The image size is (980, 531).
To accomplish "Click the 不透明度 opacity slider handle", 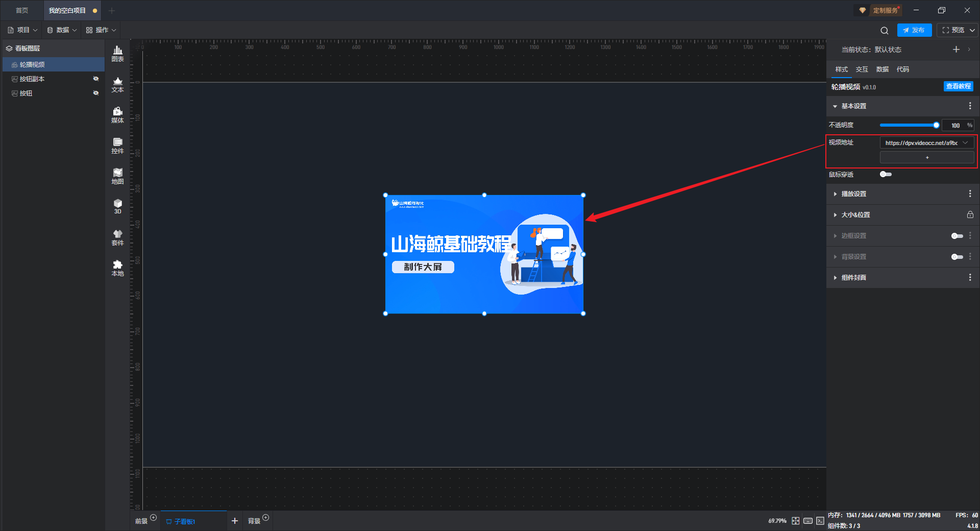I will pyautogui.click(x=936, y=125).
